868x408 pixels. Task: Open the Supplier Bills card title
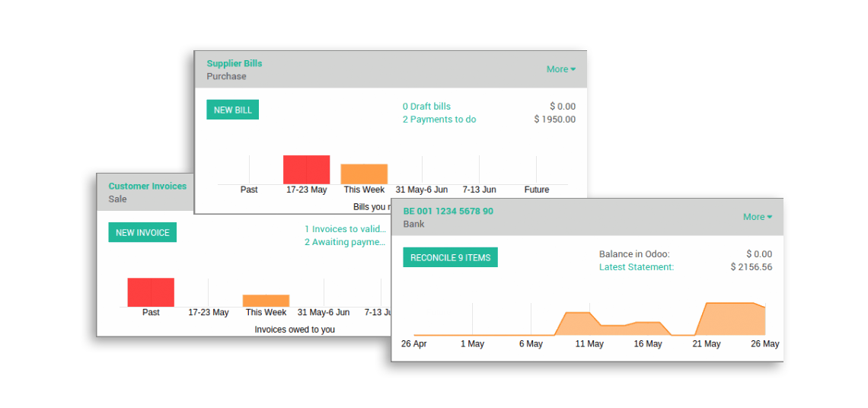(x=234, y=63)
